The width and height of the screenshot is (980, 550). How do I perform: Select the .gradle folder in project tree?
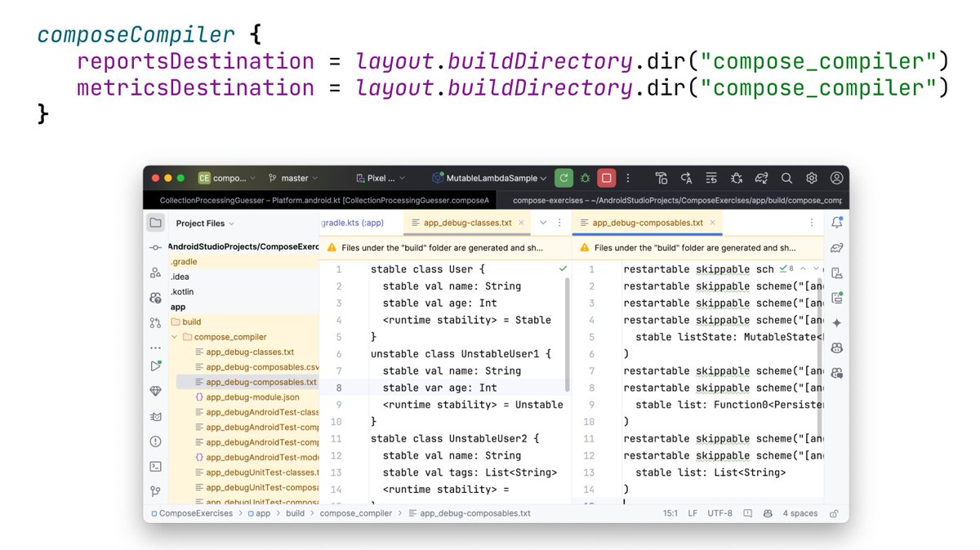click(184, 262)
